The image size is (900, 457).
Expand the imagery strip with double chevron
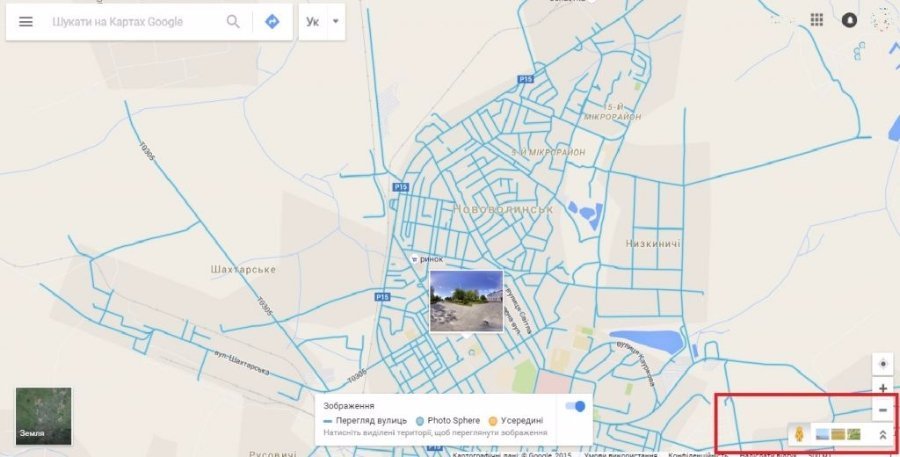point(882,434)
